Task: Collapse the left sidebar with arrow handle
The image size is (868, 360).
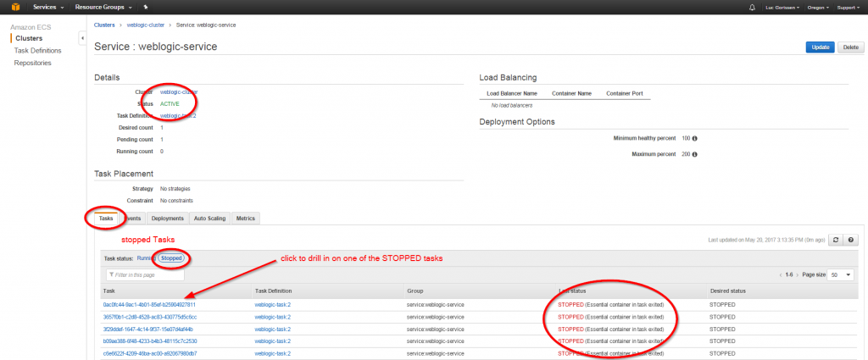Action: point(82,38)
